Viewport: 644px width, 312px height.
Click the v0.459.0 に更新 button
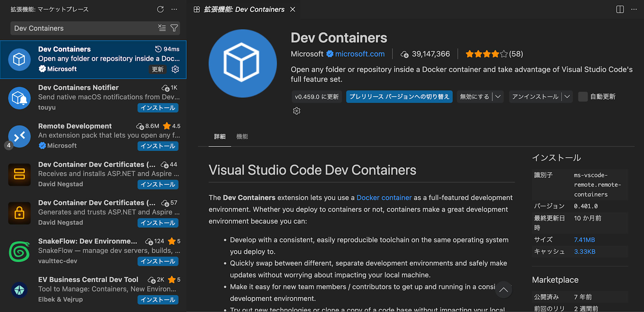pyautogui.click(x=317, y=97)
